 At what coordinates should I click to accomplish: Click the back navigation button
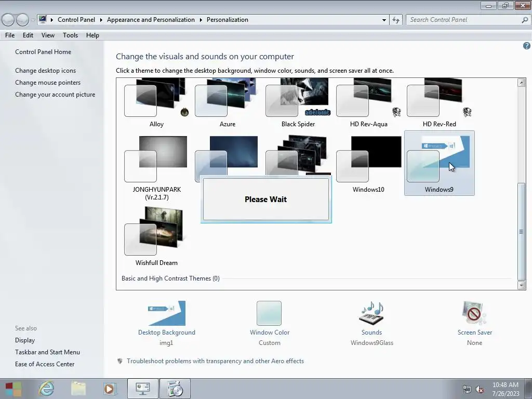pos(8,20)
